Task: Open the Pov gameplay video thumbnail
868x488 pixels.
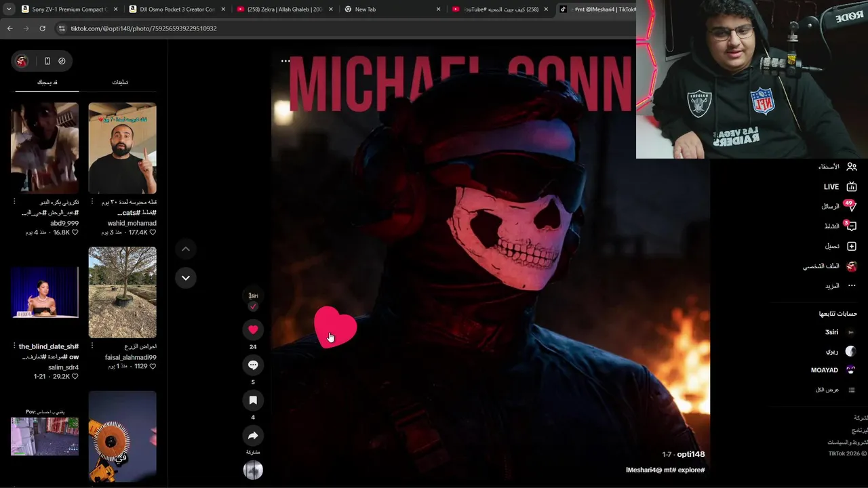Action: [45, 436]
